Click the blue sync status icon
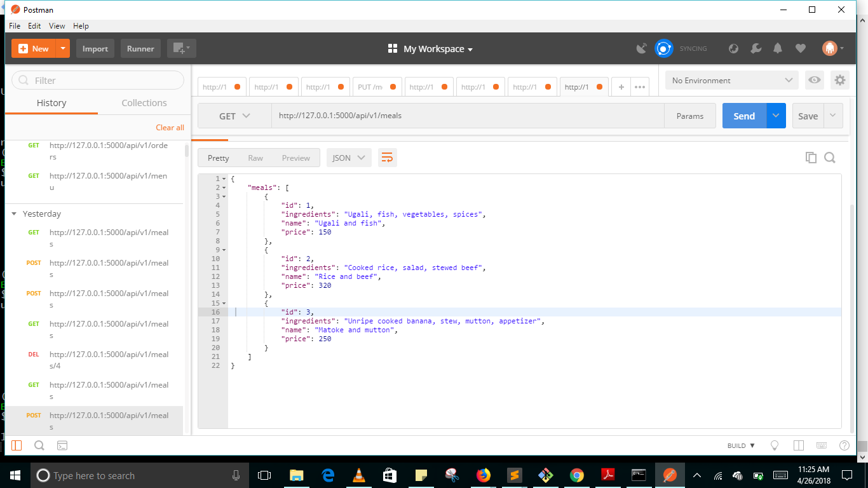The image size is (868, 488). tap(664, 48)
